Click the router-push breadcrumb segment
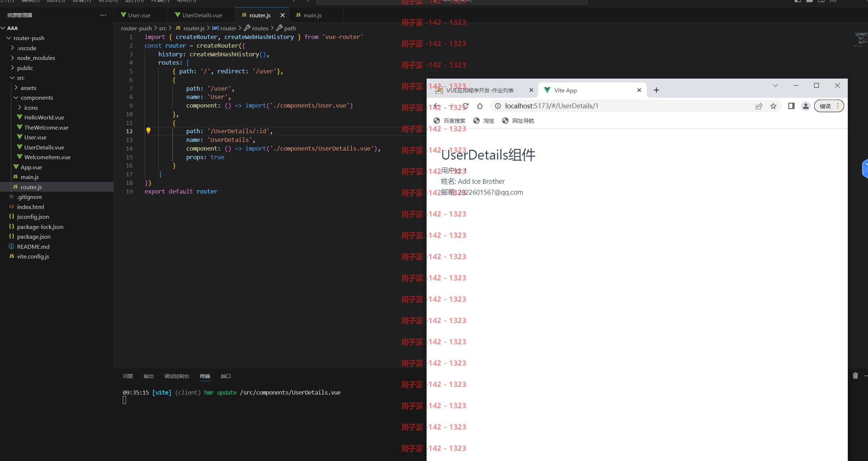 click(136, 28)
